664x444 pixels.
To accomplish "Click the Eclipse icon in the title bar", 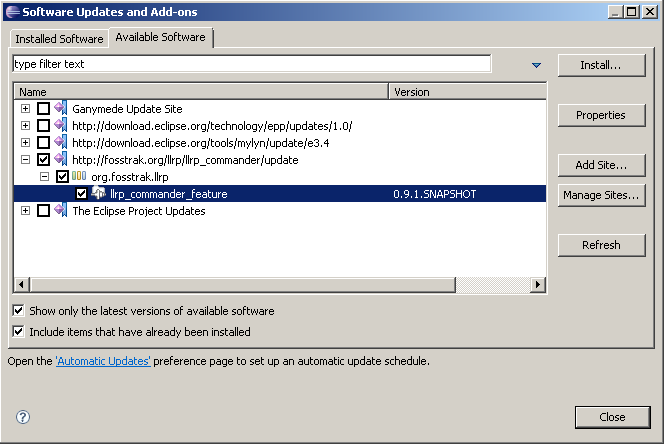I will tap(12, 11).
